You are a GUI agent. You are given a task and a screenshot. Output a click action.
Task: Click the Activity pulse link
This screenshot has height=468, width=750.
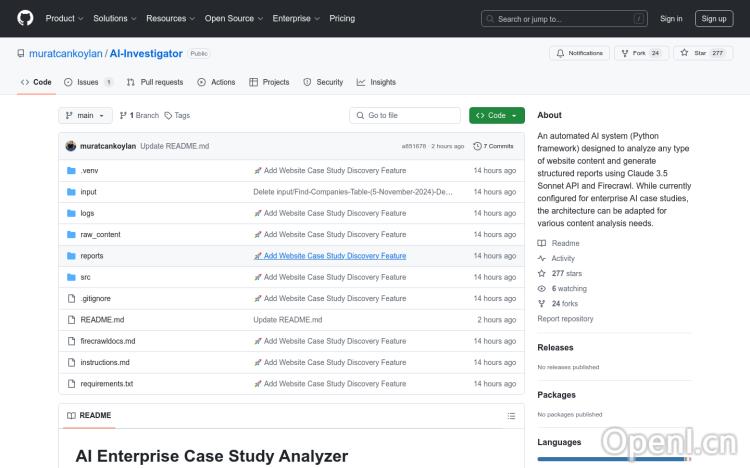click(x=562, y=258)
